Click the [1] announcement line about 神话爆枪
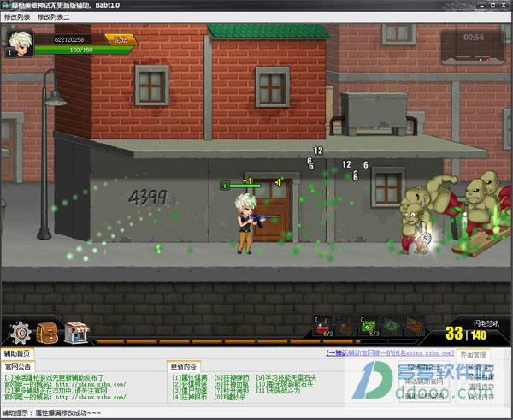Screen dimensions: 513x420 [55, 377]
